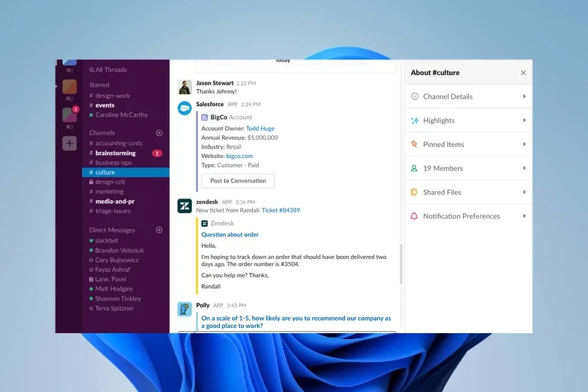Open Ticket #84389 link

[x=281, y=210]
